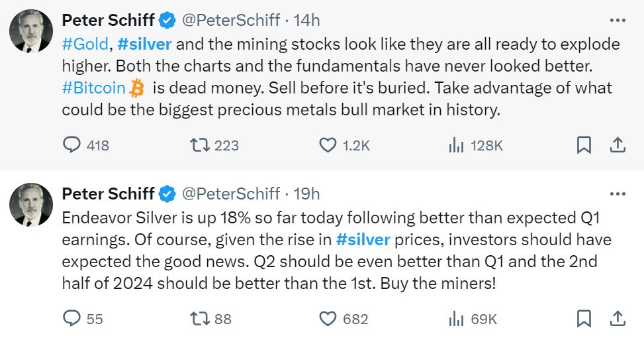Reply to the Gold and silver tweet

point(71,145)
